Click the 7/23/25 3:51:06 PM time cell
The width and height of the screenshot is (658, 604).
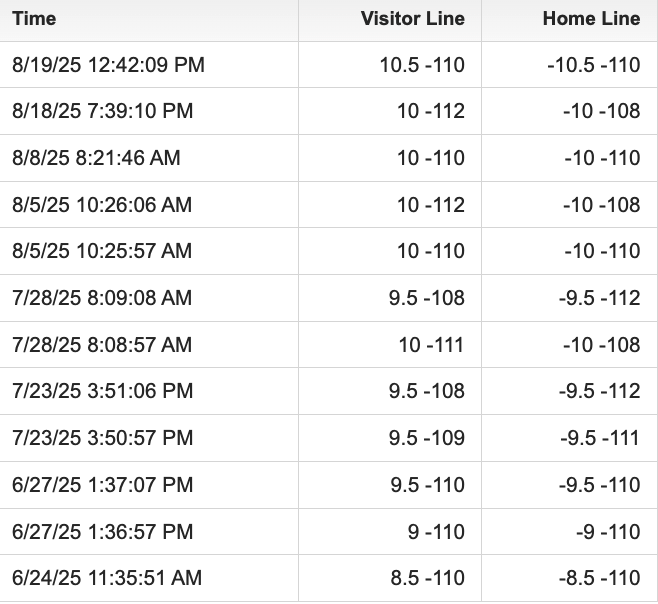pos(102,391)
